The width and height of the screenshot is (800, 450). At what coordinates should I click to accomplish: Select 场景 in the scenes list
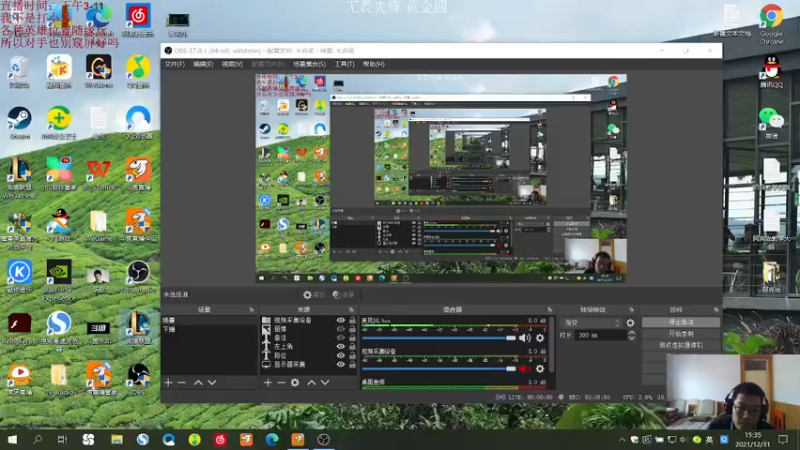pos(209,320)
